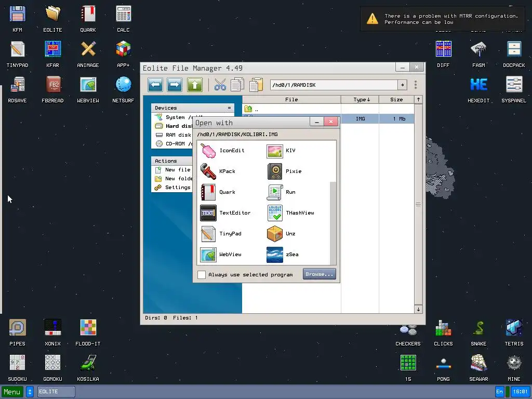Open the HEXEDIT desktop icon
The width and height of the screenshot is (532, 399).
(478, 89)
